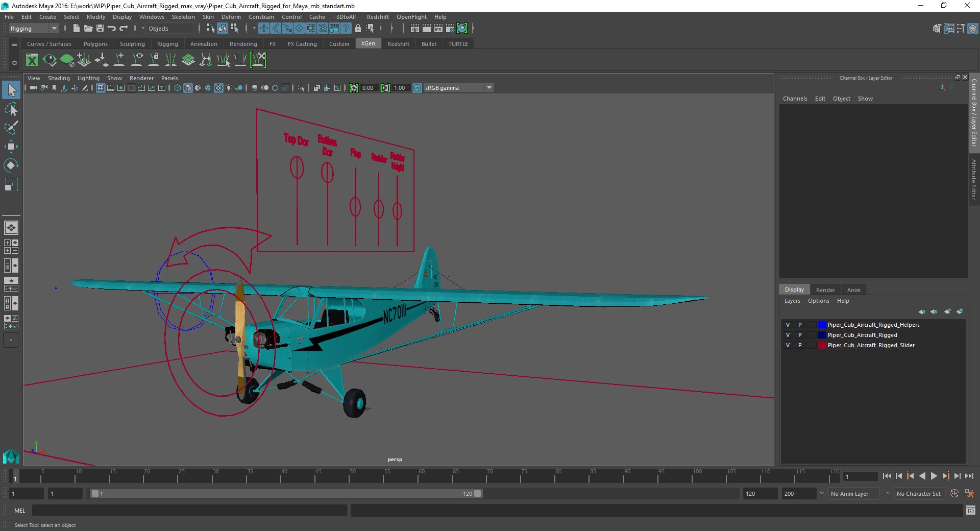Image resolution: width=980 pixels, height=531 pixels.
Task: Open Layers menu in Layer Editor
Action: (x=792, y=301)
